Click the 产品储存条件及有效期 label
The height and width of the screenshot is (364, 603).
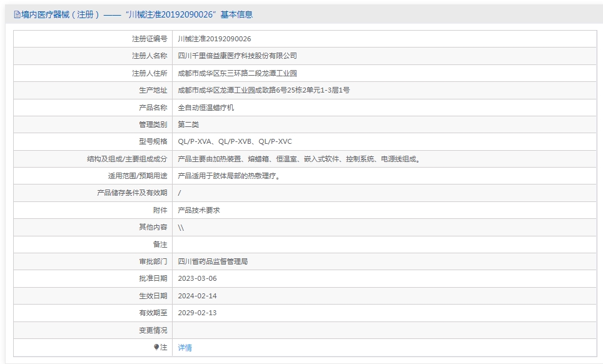pos(132,193)
